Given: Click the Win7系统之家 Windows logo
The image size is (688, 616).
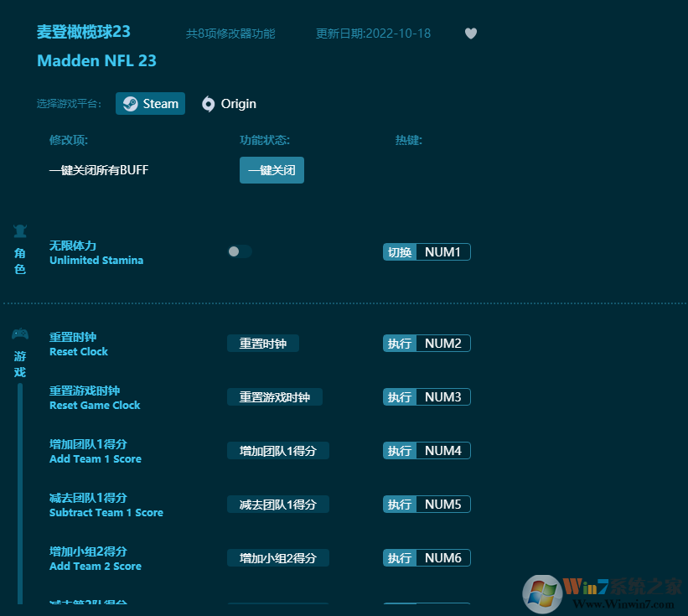Looking at the screenshot, I should [540, 593].
